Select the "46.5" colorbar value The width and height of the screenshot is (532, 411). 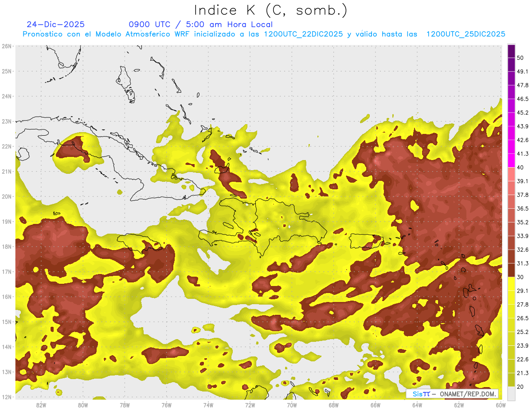coord(523,99)
